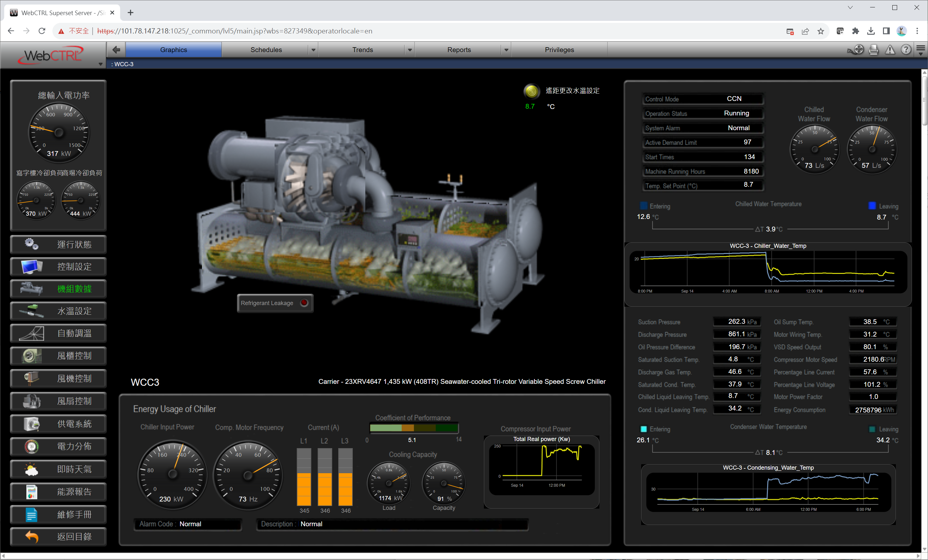Viewport: 928px width, 560px height.
Task: Click the browser address bar URL
Action: (234, 31)
